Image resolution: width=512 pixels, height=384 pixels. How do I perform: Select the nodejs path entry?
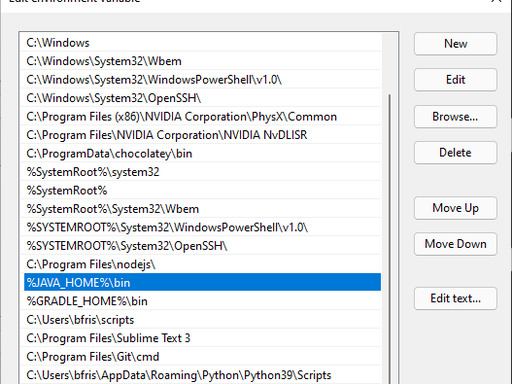coord(202,264)
